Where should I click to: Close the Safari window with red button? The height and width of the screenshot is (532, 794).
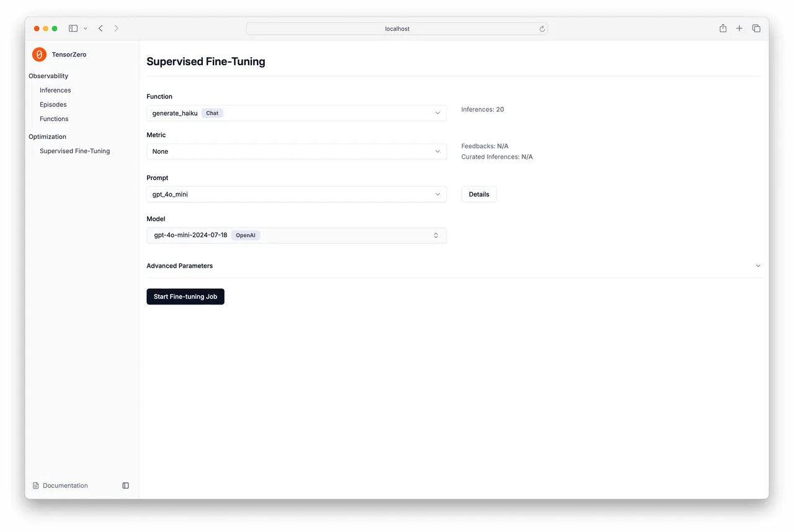click(x=37, y=29)
